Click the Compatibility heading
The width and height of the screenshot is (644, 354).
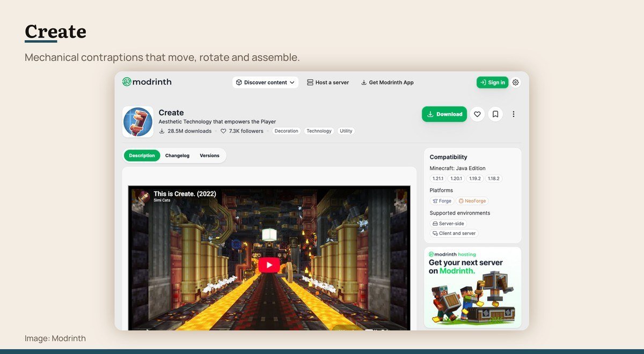tap(449, 157)
